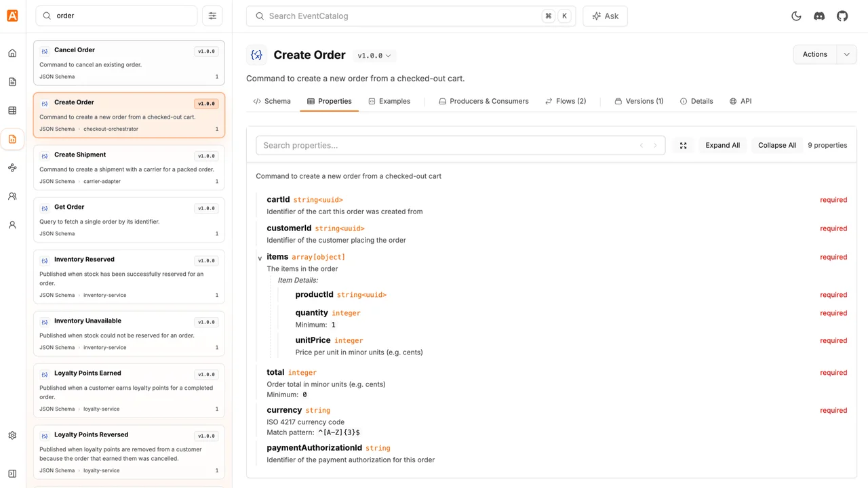868x488 pixels.
Task: Open the Loyalty Points Earned schema card
Action: pyautogui.click(x=129, y=390)
